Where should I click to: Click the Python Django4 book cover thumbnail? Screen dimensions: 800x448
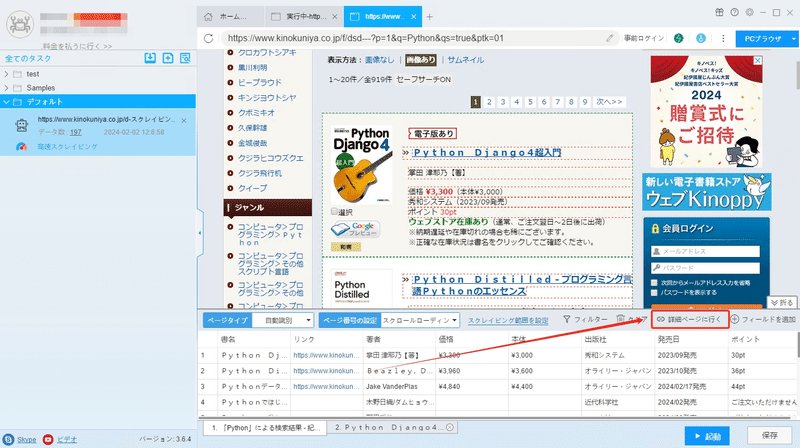362,165
